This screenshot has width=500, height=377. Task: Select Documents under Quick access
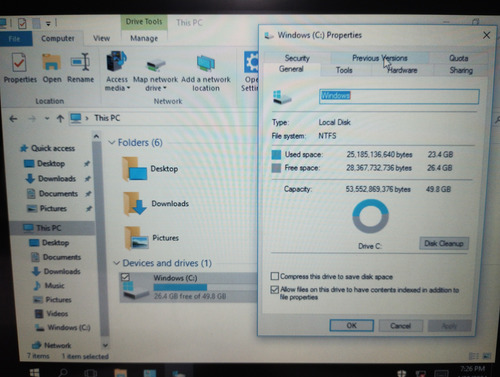click(x=53, y=193)
